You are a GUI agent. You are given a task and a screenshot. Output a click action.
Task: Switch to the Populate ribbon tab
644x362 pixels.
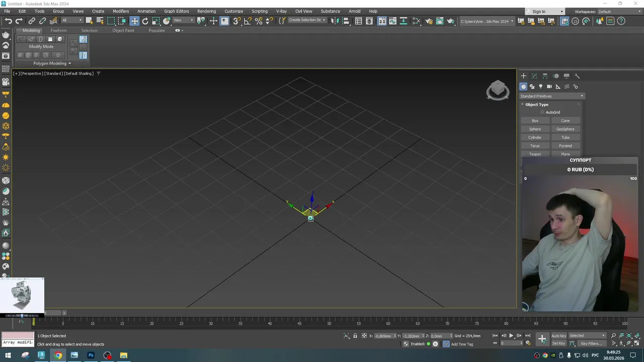pos(156,30)
